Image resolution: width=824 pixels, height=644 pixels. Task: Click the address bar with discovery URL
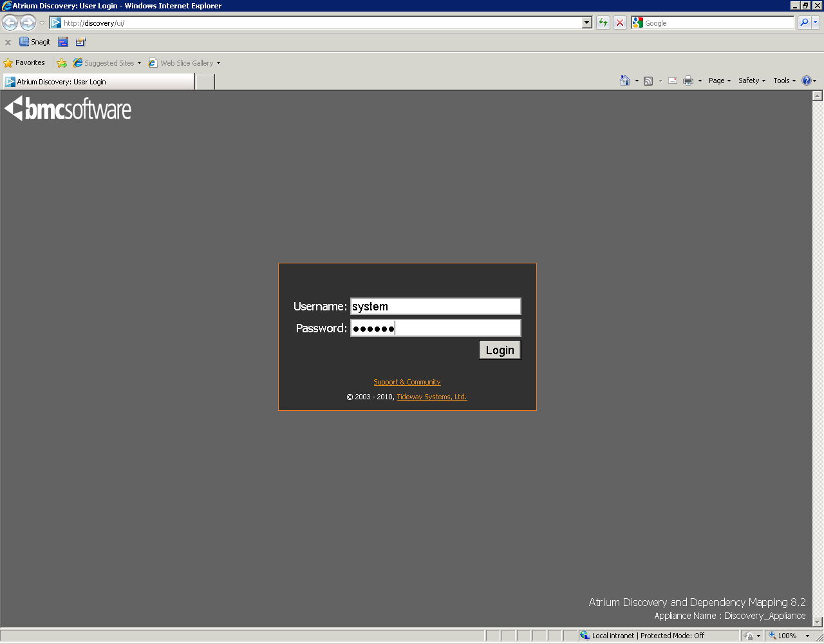coord(315,23)
